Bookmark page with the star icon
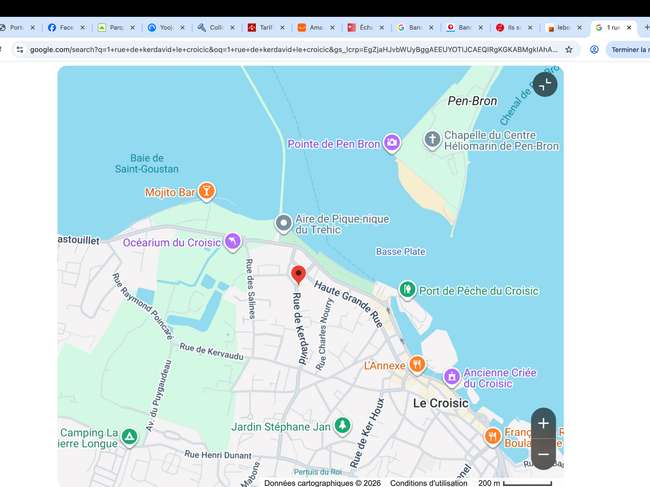 point(569,49)
